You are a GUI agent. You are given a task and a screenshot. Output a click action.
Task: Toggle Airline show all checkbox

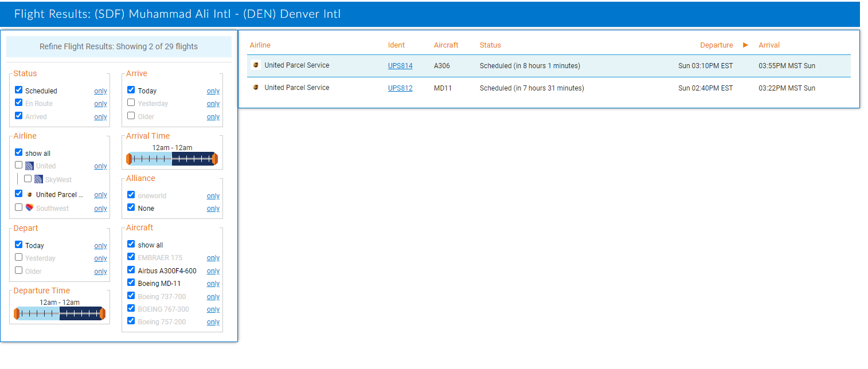(18, 152)
